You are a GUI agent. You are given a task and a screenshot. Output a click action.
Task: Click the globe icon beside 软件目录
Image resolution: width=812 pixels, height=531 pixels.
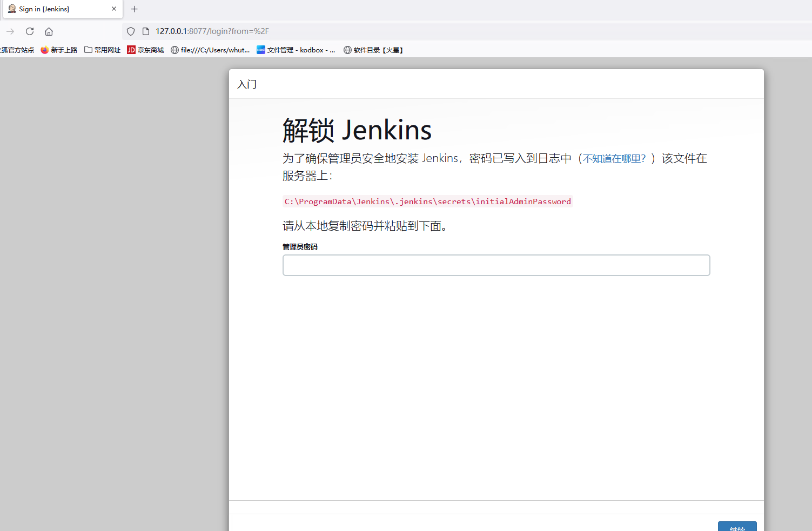coord(347,50)
